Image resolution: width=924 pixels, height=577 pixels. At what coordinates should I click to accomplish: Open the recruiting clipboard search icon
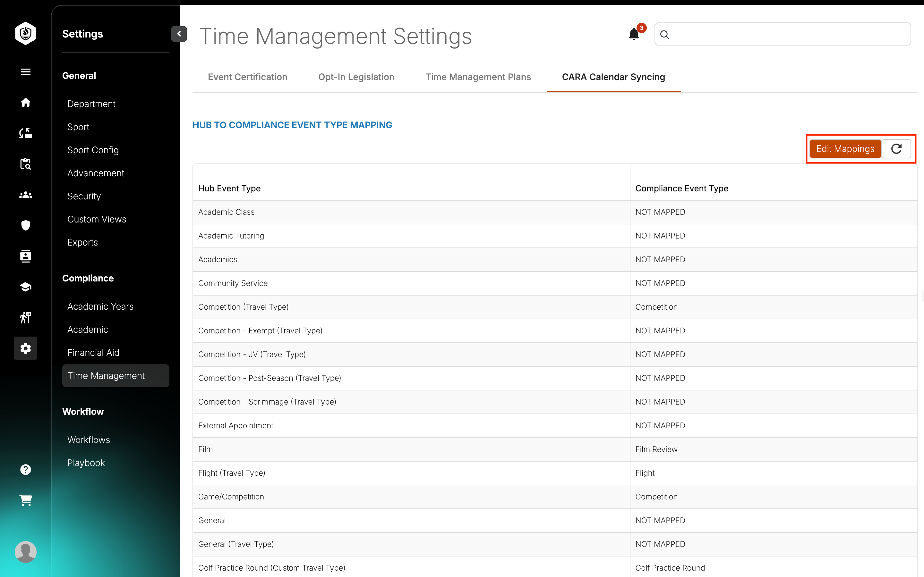(25, 164)
